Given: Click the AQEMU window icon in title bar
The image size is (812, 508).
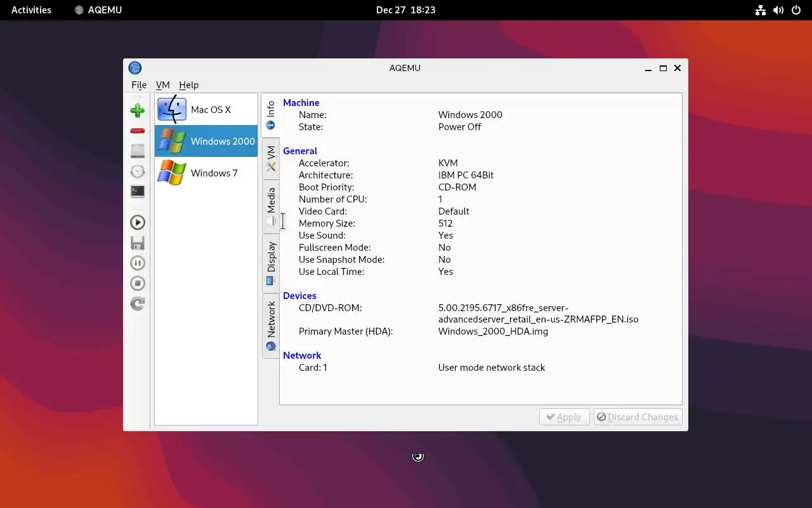Looking at the screenshot, I should pos(134,68).
